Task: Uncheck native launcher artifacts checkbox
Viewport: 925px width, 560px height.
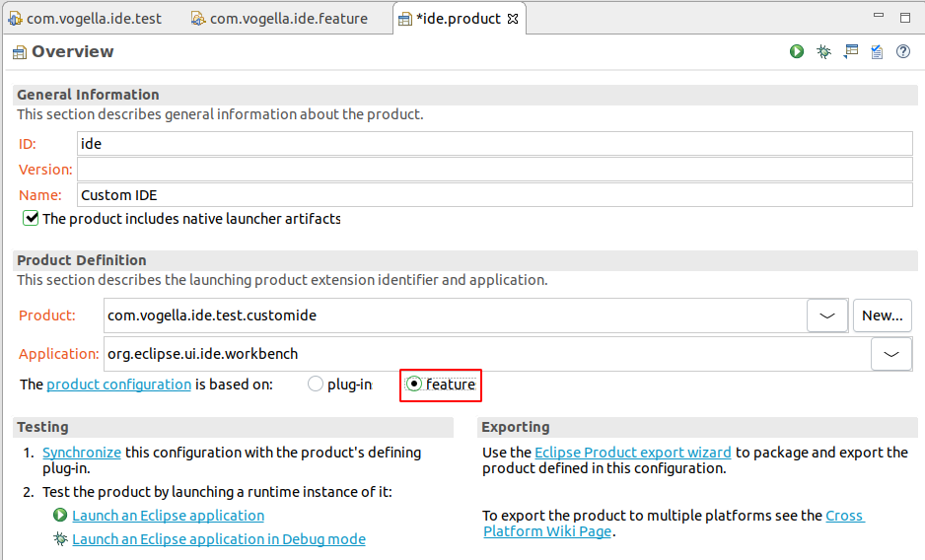Action: [31, 218]
